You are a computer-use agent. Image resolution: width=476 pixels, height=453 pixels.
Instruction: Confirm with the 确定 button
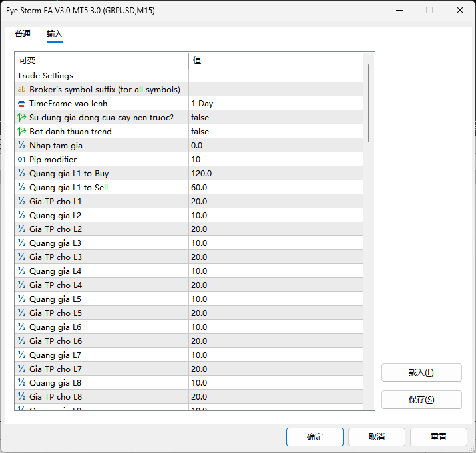[315, 437]
